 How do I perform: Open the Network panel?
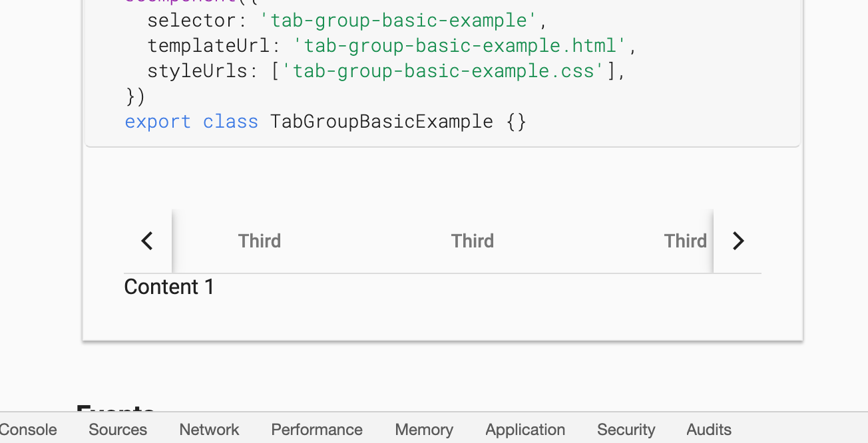(x=208, y=430)
